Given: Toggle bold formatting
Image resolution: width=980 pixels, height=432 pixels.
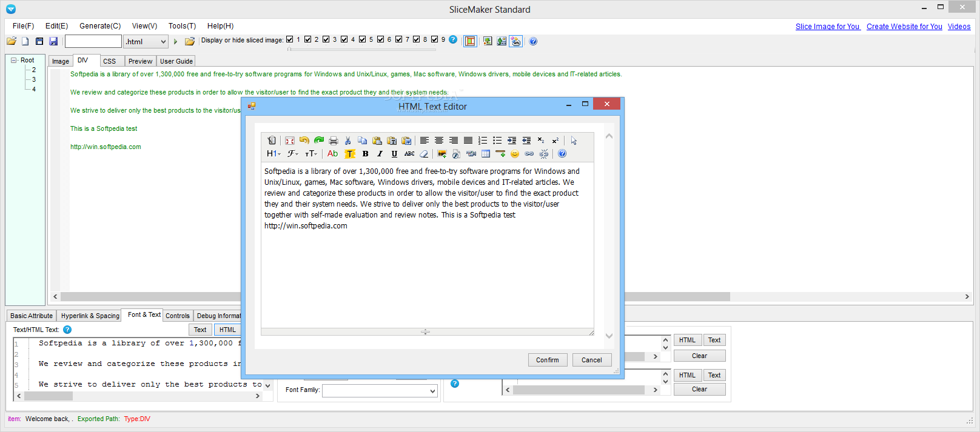Looking at the screenshot, I should [x=365, y=154].
